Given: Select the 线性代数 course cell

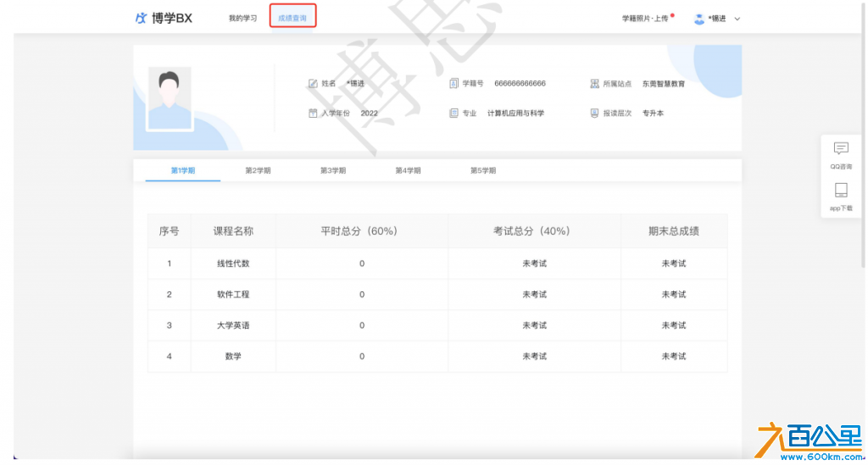Looking at the screenshot, I should [233, 263].
